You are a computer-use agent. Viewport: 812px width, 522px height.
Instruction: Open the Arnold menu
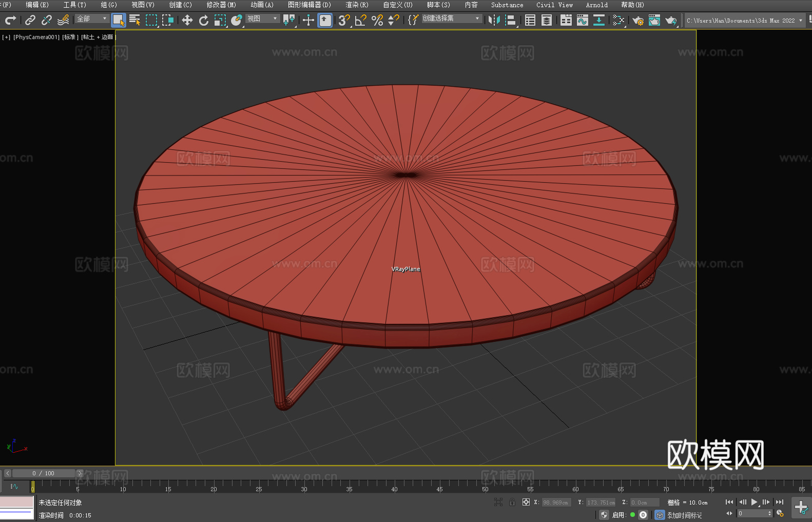point(596,5)
